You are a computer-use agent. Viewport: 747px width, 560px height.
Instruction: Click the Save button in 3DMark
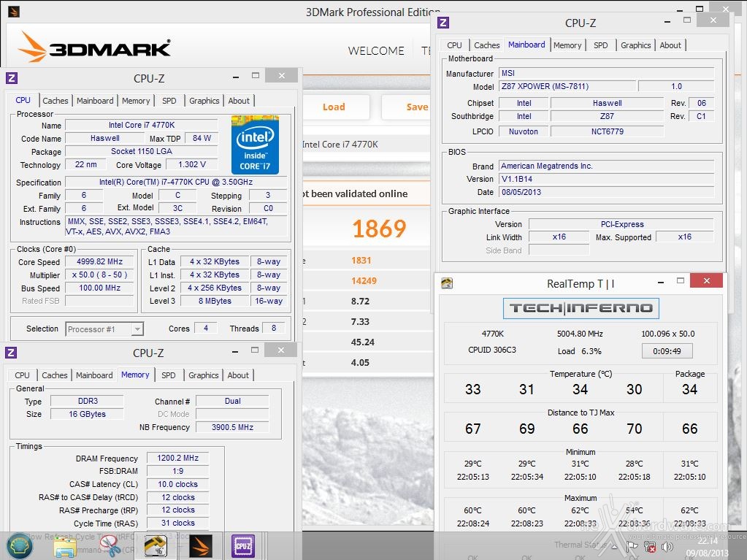[407, 107]
